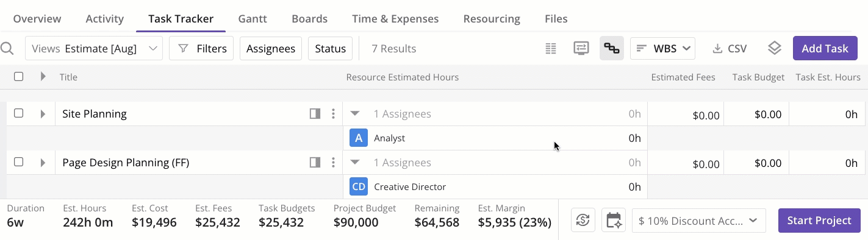
Task: Click the search magnifier icon
Action: click(x=7, y=49)
